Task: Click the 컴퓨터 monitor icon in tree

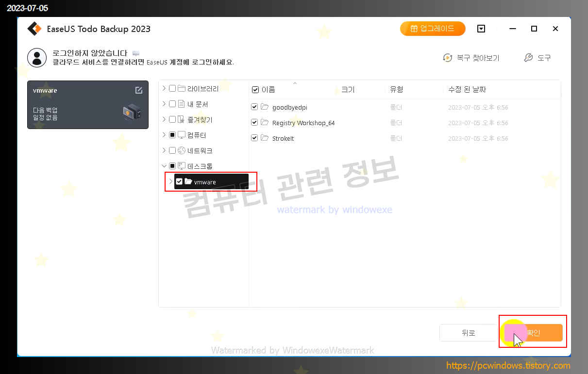Action: coord(182,135)
